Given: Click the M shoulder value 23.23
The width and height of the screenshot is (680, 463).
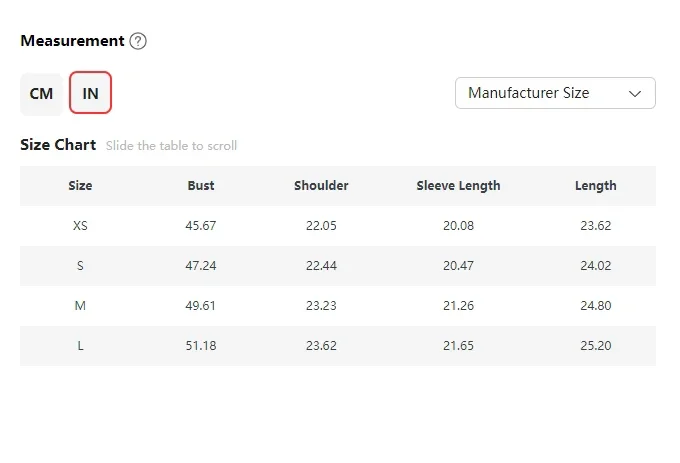Looking at the screenshot, I should (x=321, y=305).
